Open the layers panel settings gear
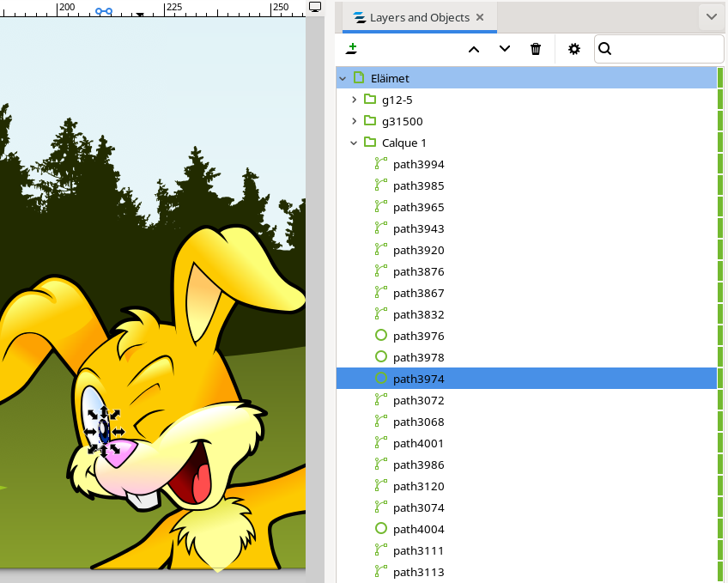The width and height of the screenshot is (728, 583). 574,49
